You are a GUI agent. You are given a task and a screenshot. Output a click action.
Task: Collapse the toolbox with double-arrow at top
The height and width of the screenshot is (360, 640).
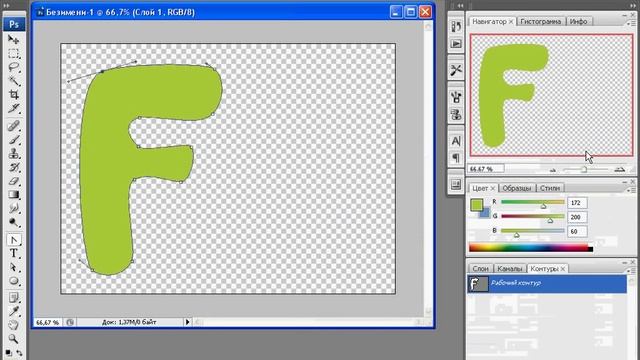pos(7,6)
